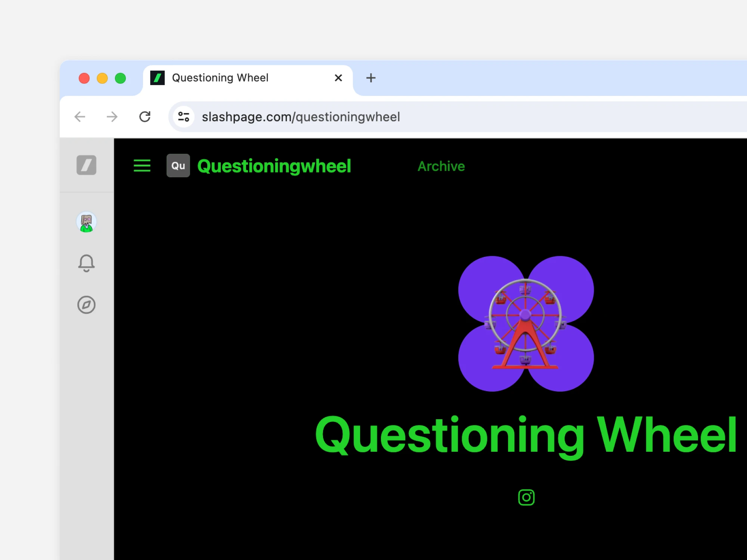
Task: Click the Ferris wheel profile image
Action: pos(526,324)
